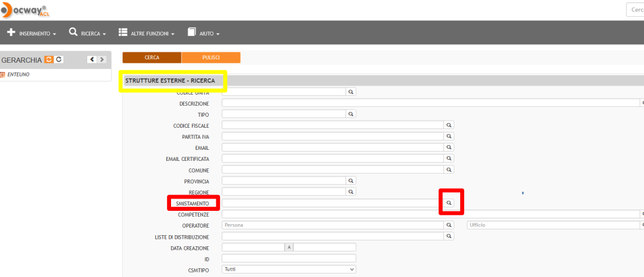Click the Email Certificata search magnifier
644x277 pixels.
coord(449,159)
